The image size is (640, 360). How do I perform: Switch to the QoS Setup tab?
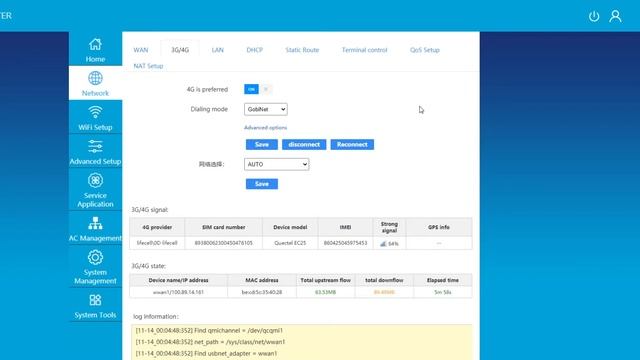coord(425,50)
